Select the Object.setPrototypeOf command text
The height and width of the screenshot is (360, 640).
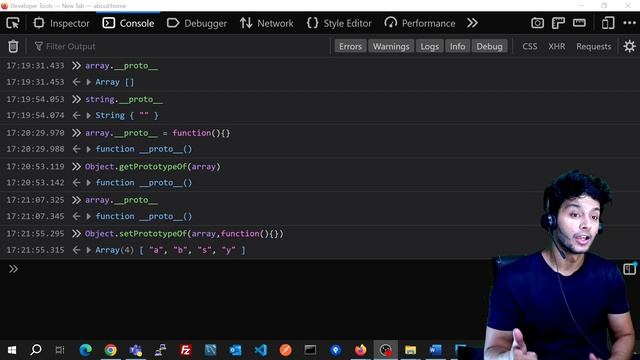coord(184,233)
